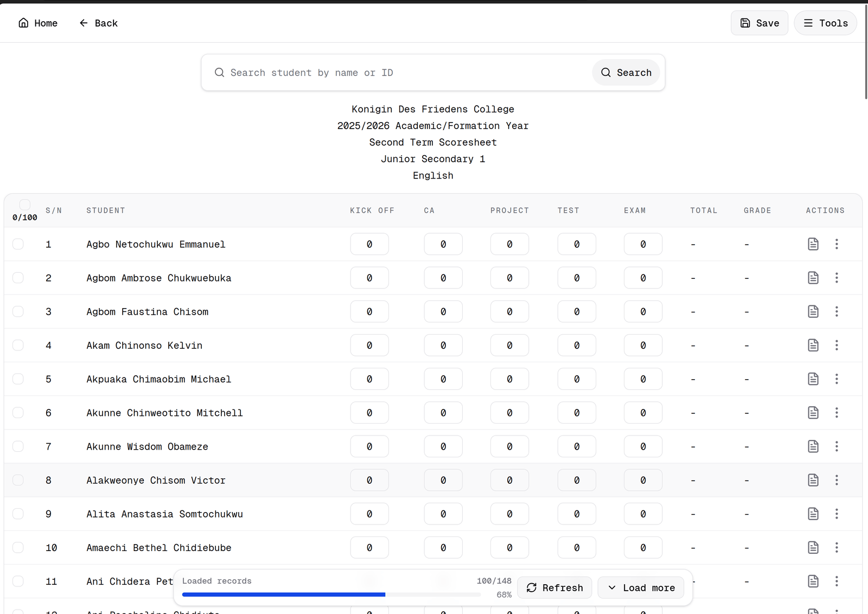Open report document icon for Akpuaka Chimaobim Michael
This screenshot has height=614, width=868.
click(813, 379)
